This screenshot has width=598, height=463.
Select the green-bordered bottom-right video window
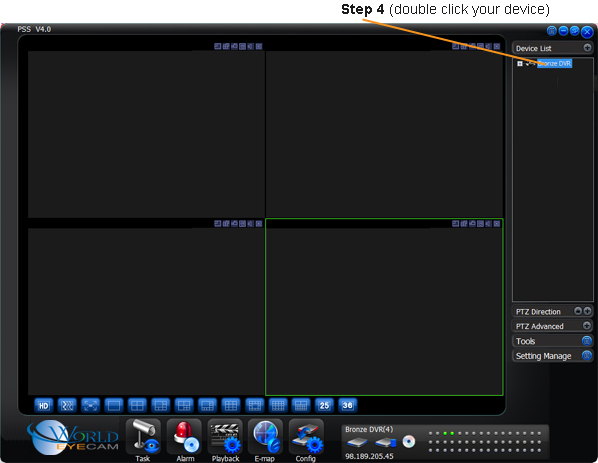pos(384,307)
